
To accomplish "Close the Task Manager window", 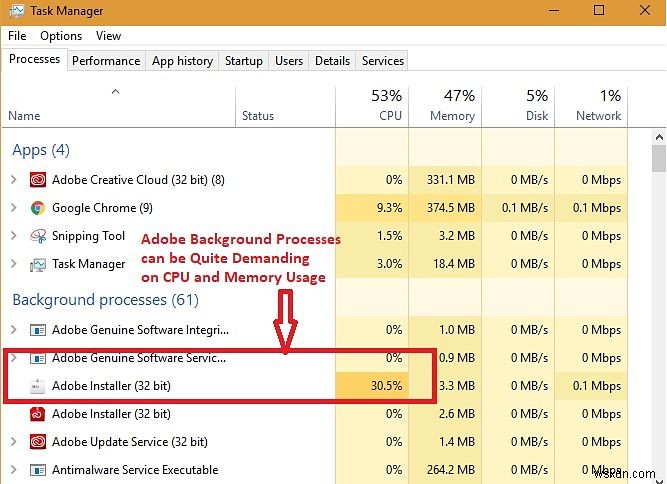I will coord(644,11).
